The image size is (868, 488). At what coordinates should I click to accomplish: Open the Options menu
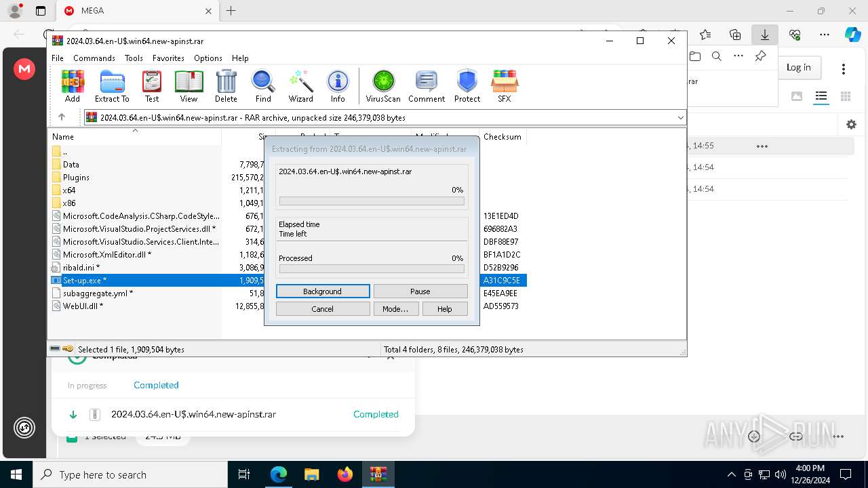[x=208, y=58]
